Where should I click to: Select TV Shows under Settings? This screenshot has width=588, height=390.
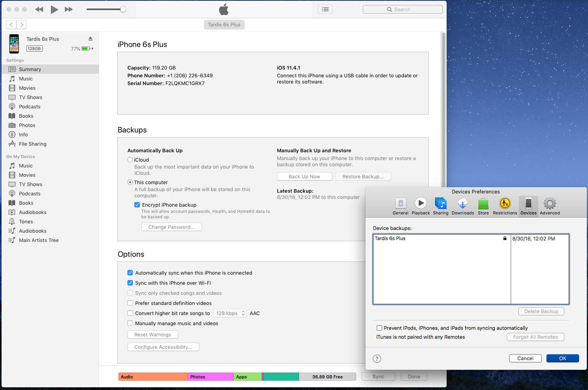point(49,97)
